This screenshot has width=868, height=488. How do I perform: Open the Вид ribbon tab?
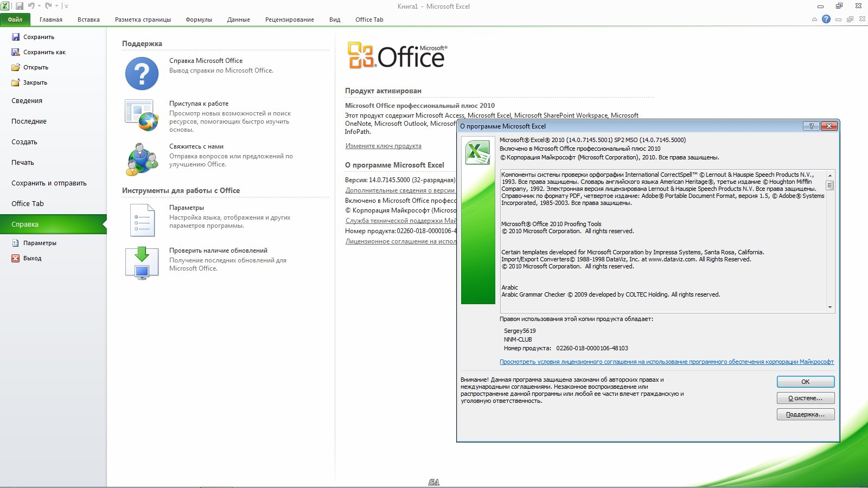(x=335, y=20)
